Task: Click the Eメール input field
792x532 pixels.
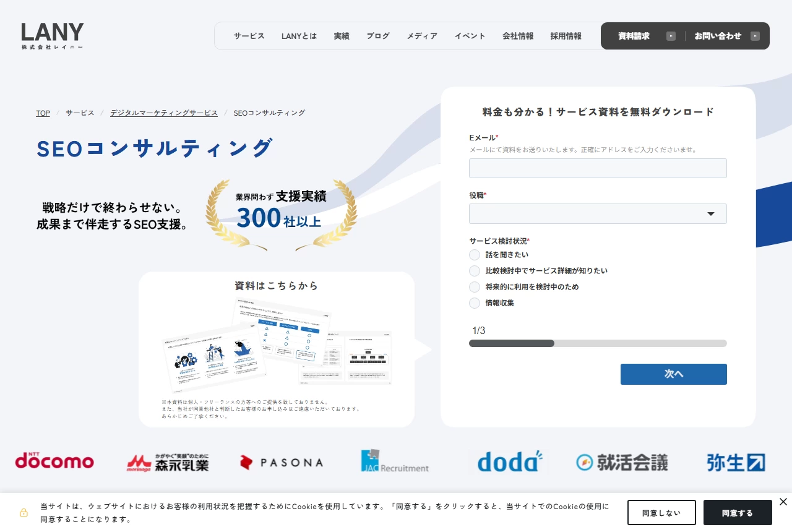Action: (x=598, y=168)
